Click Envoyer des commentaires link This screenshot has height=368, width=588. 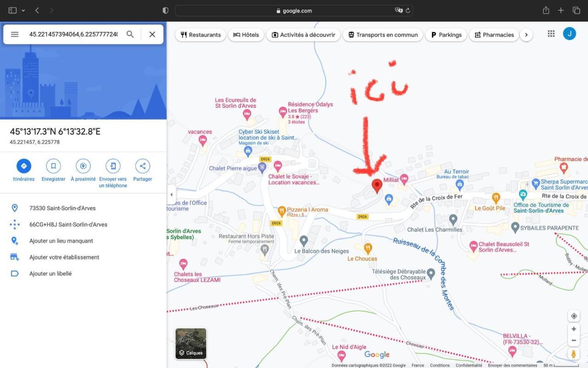[512, 365]
